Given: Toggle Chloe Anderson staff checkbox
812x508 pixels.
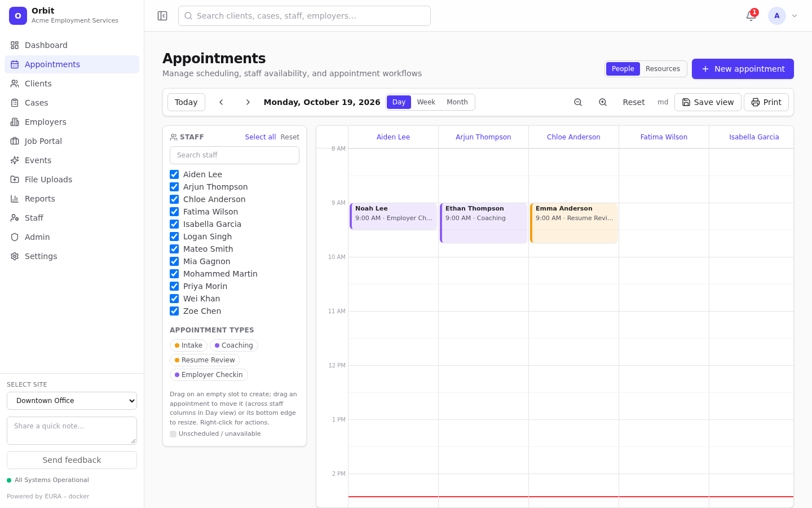Looking at the screenshot, I should tap(174, 199).
